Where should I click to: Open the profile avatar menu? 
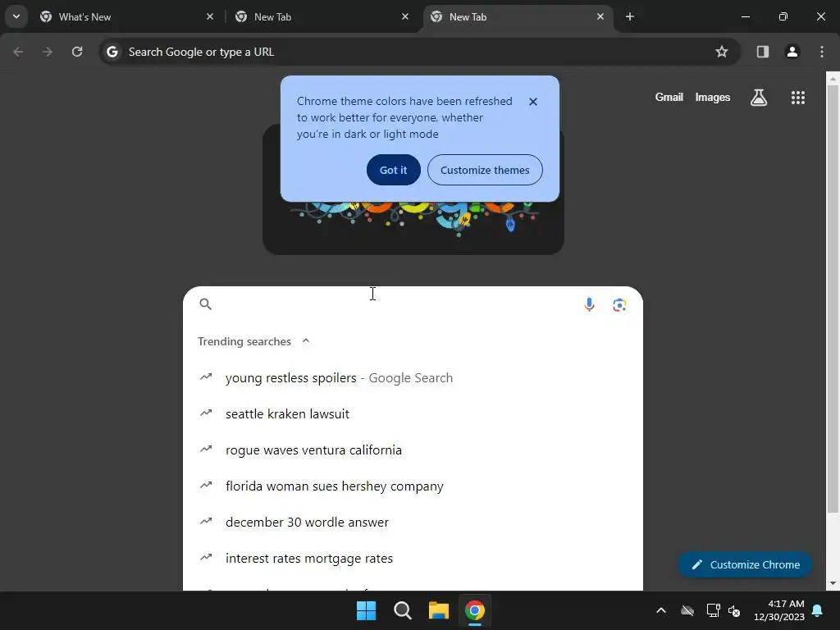click(792, 52)
